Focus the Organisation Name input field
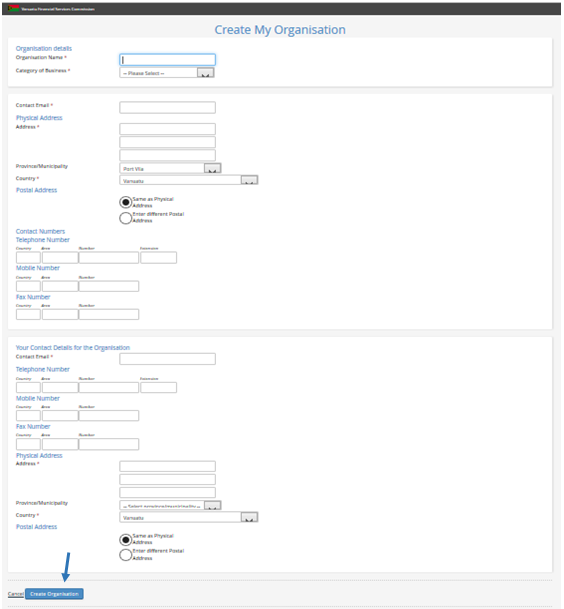The image size is (564, 609). point(167,59)
